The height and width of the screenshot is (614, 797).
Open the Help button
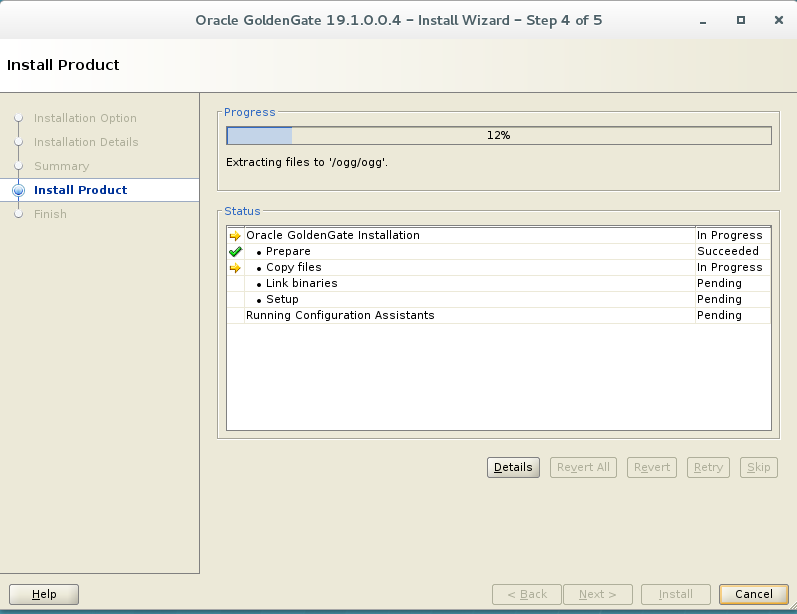tap(44, 594)
